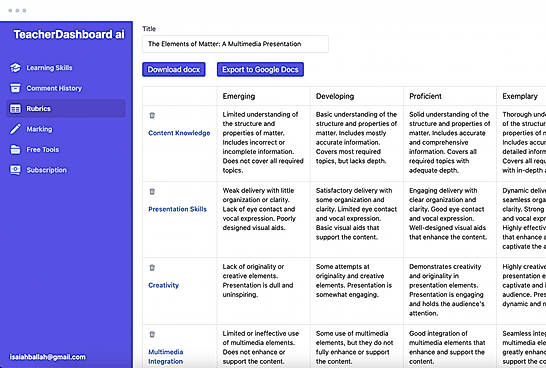Click the Exemplary cell for Content Knowledge
Viewport: 546px width, 368px height.
pos(522,143)
